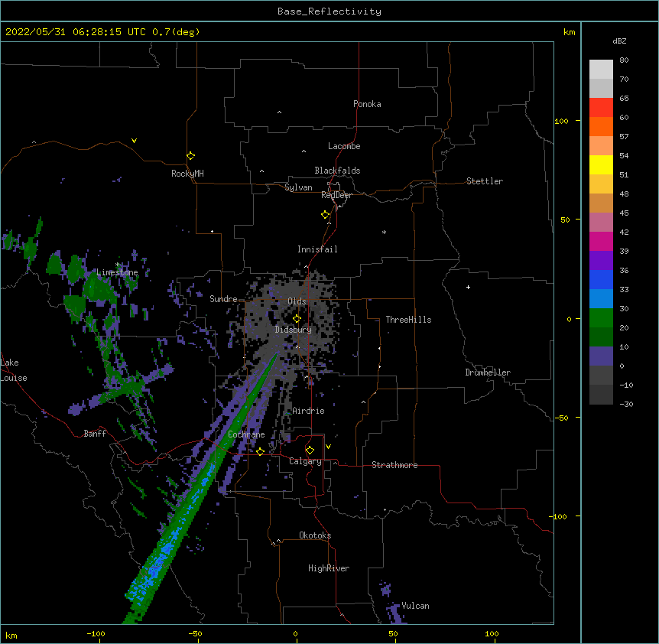Click the 100 tick on the vertical km axis
The image size is (659, 644).
(561, 121)
